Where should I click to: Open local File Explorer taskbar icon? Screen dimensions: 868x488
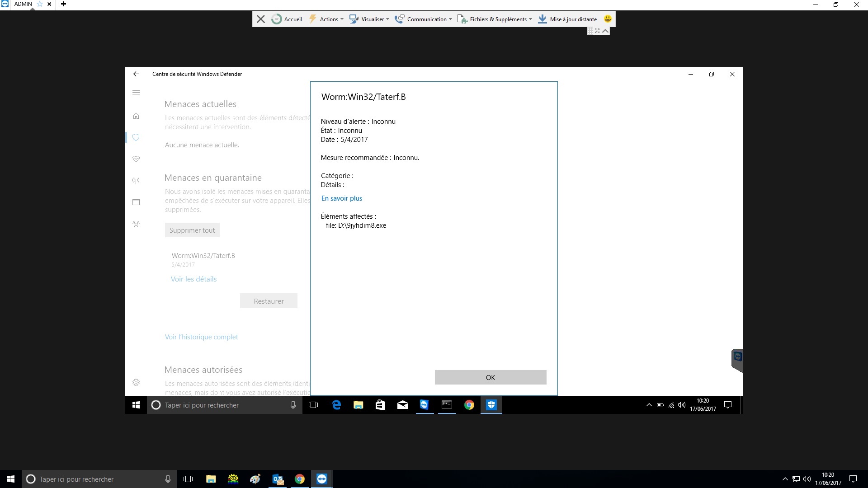[x=211, y=479]
